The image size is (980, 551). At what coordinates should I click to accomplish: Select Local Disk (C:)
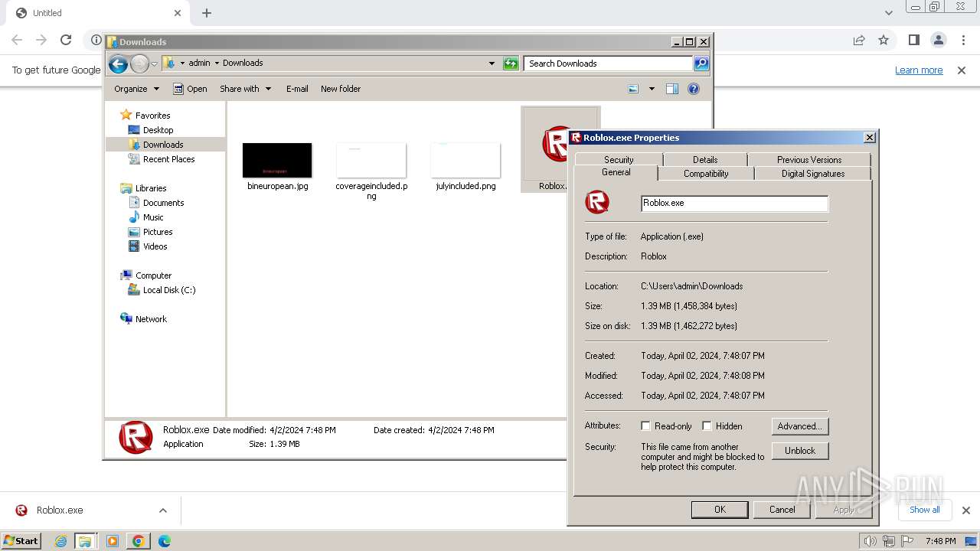click(162, 290)
